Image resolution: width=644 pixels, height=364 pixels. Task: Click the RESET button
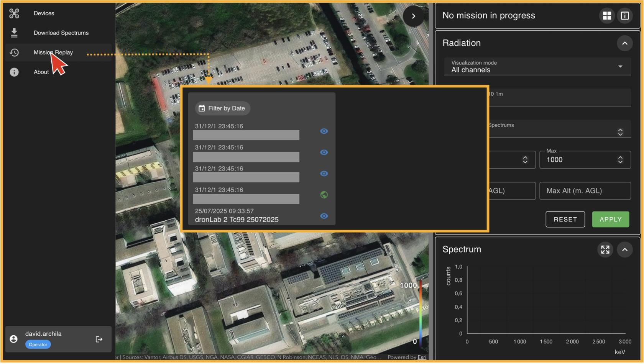tap(565, 220)
